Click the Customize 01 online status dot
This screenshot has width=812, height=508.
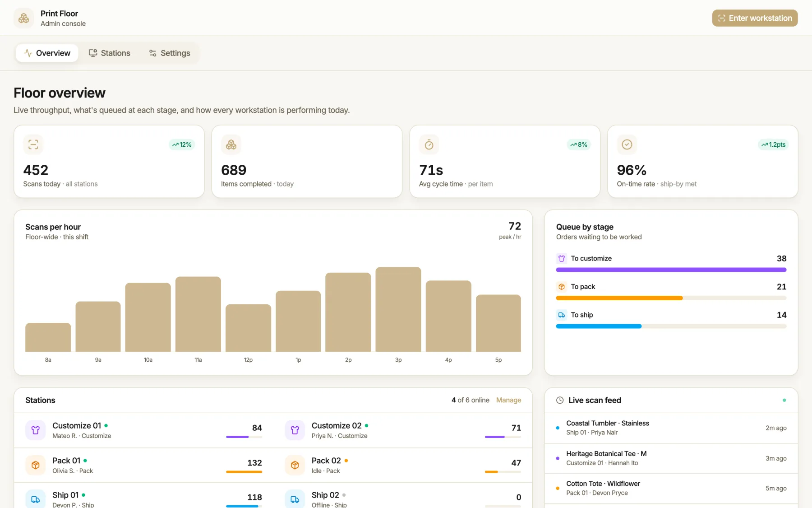pyautogui.click(x=106, y=425)
